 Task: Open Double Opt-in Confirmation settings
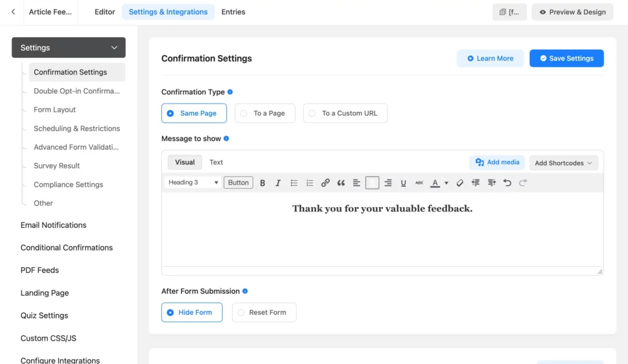(77, 91)
